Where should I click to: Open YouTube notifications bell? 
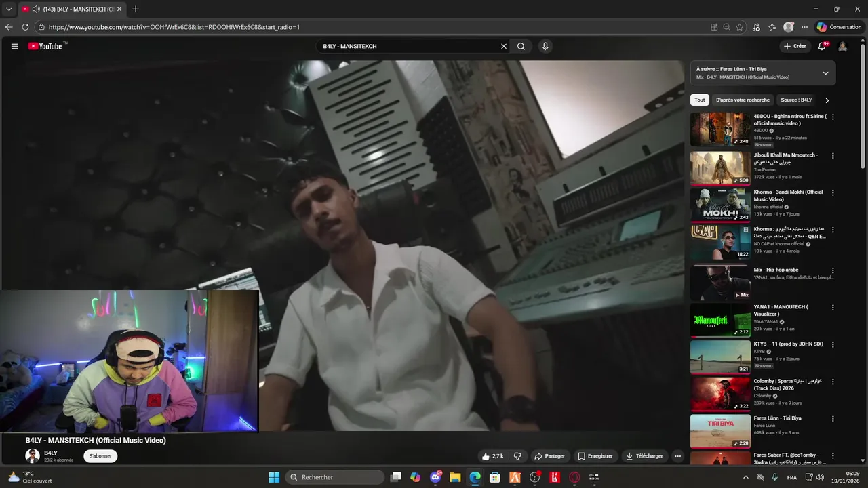coord(822,46)
